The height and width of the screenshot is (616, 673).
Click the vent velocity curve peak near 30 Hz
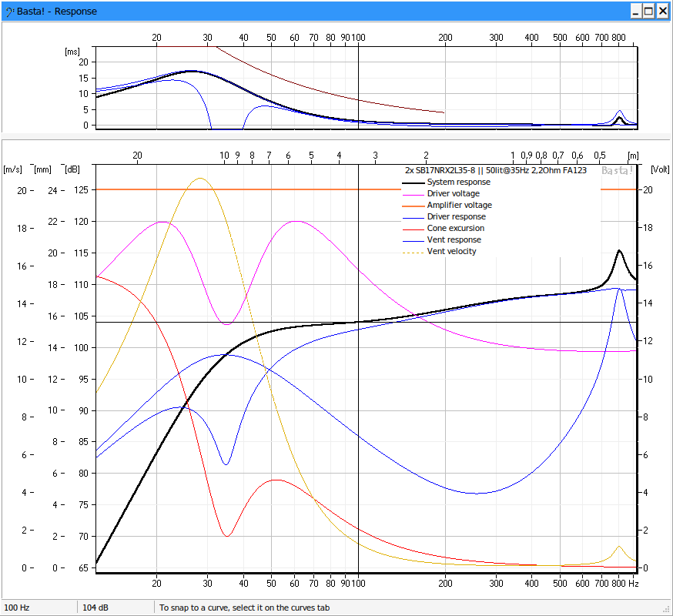tap(200, 179)
